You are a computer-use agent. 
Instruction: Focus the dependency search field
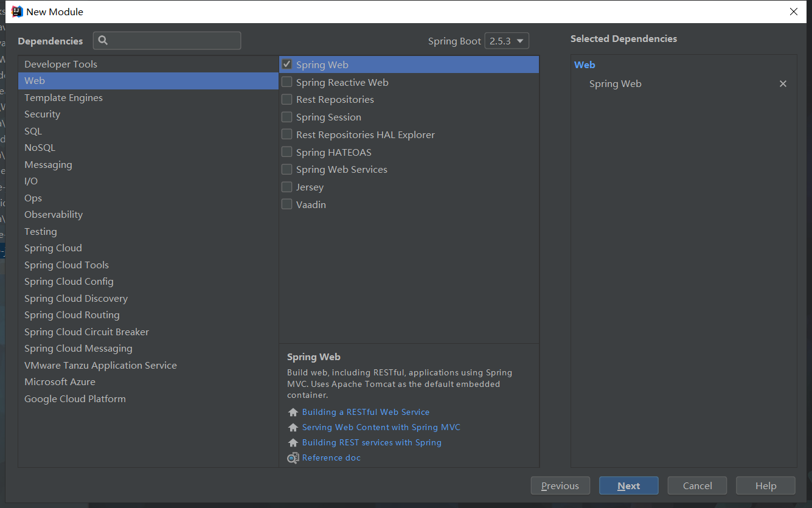(173, 41)
